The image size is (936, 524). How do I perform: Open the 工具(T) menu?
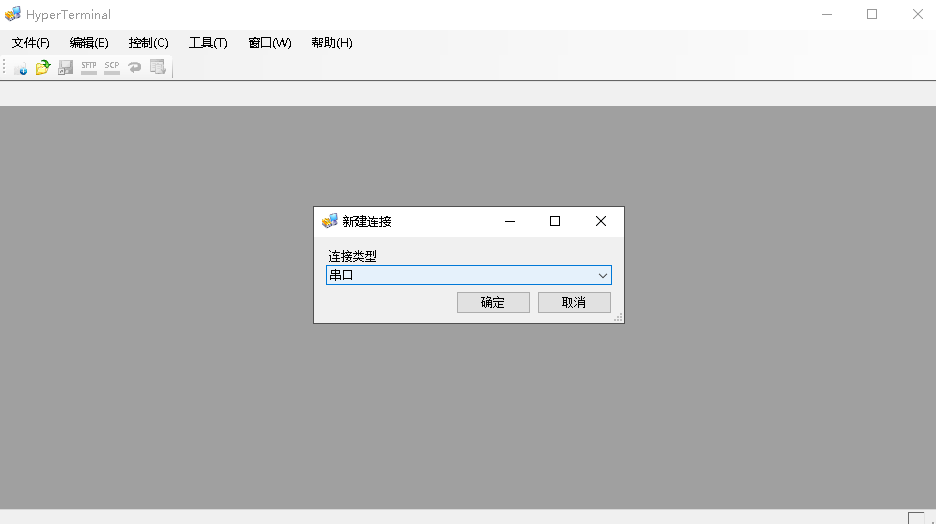tap(208, 43)
